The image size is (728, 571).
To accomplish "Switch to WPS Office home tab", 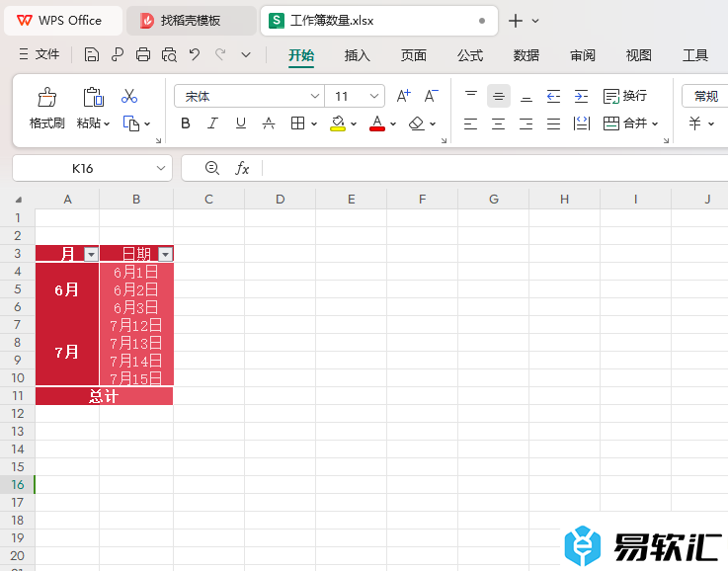I will [x=63, y=21].
